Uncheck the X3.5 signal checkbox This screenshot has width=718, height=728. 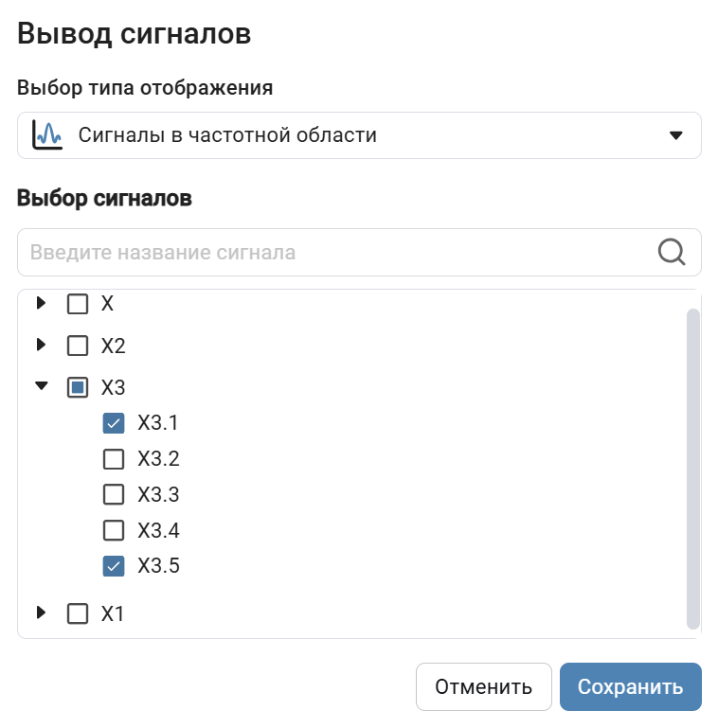[114, 566]
